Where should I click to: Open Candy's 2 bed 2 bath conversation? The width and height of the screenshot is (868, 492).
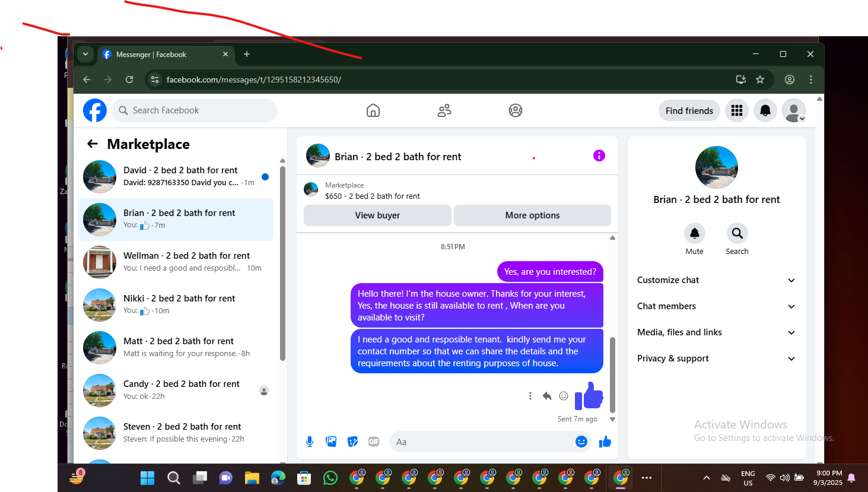176,390
